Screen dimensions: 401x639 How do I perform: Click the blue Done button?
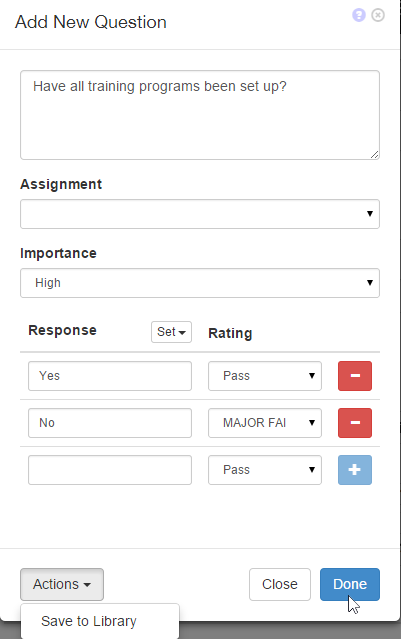350,584
